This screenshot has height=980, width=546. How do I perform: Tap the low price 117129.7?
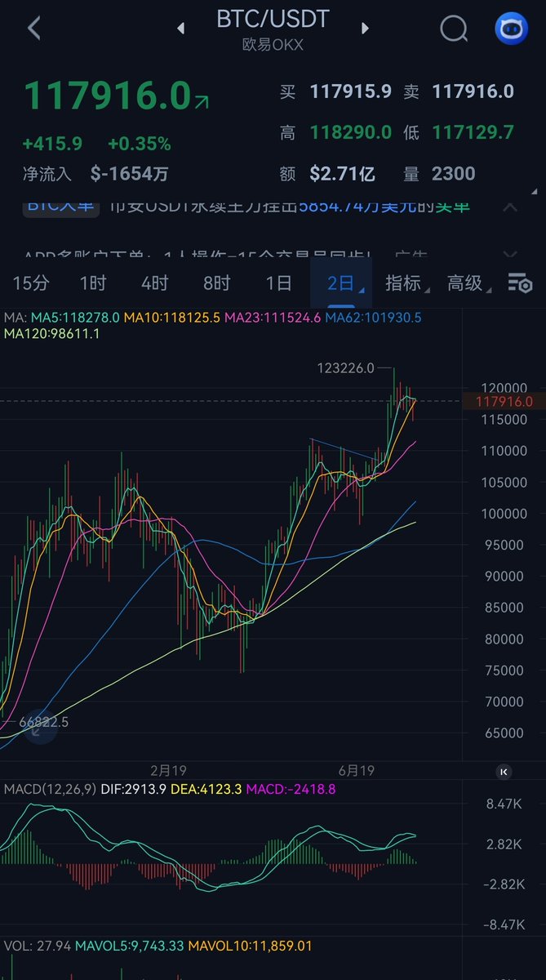tap(473, 132)
